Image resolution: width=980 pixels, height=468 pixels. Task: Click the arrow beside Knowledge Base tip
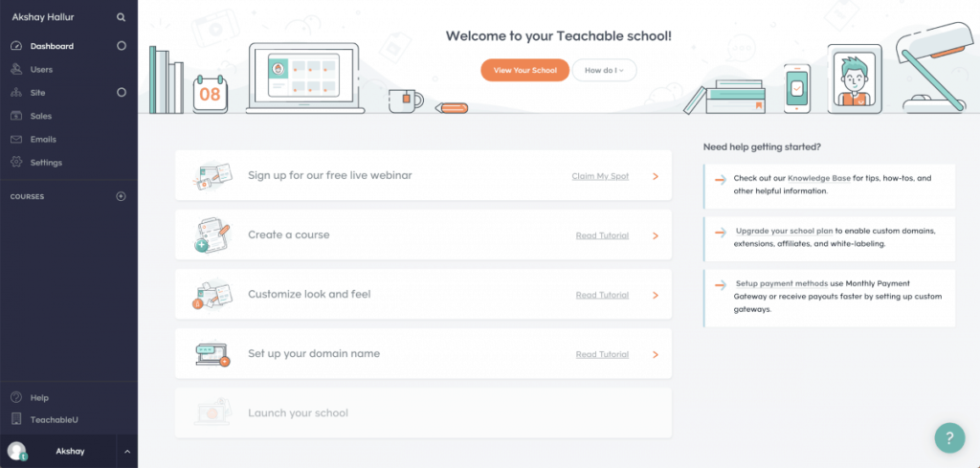tap(721, 179)
